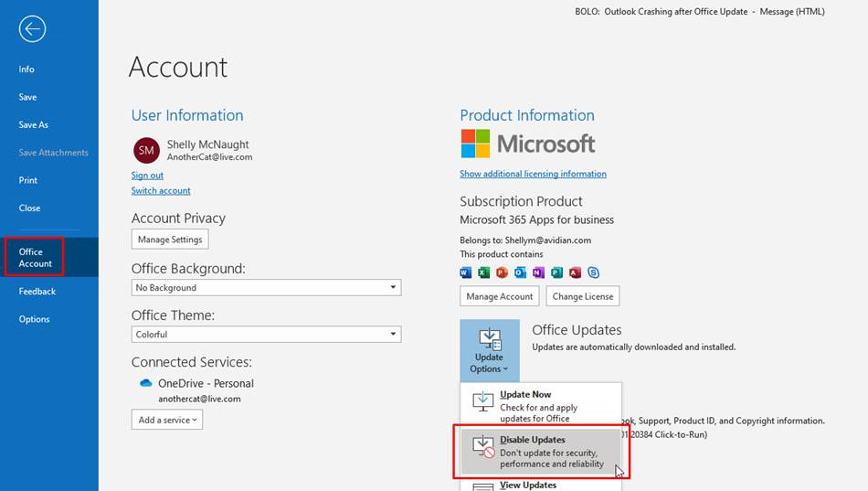Screen dimensions: 868x491
Task: Click the Subscription Product heading
Action: pos(521,201)
